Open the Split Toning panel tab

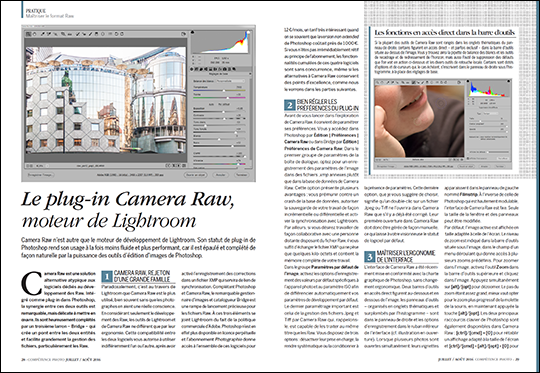[x=210, y=69]
